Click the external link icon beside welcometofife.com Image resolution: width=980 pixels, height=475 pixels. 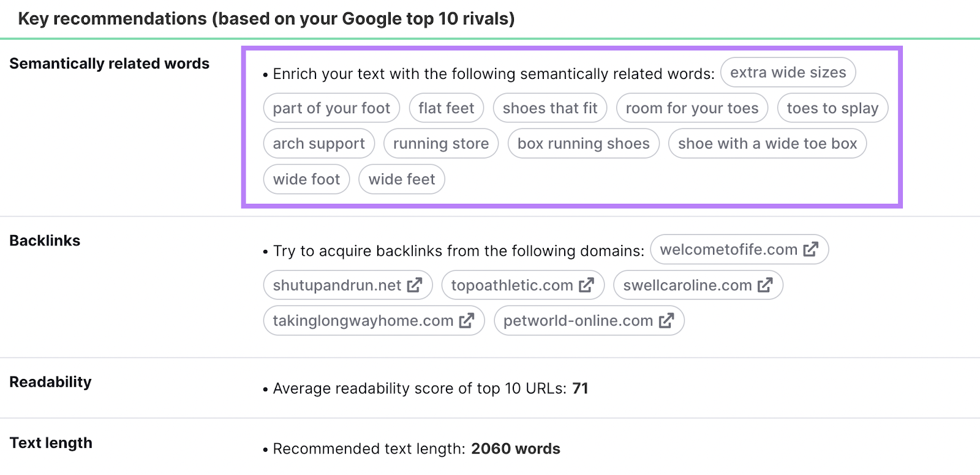[811, 250]
